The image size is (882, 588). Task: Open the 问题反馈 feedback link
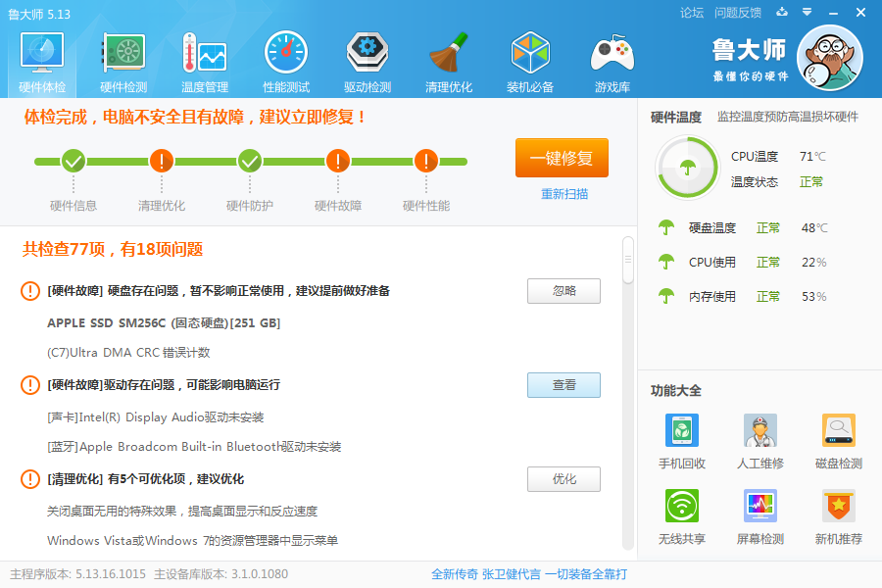pos(737,13)
